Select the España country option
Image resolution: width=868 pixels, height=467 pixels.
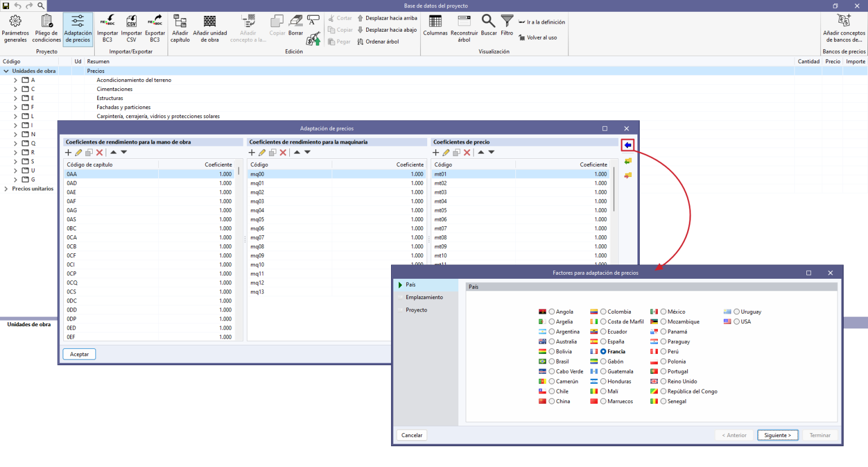604,341
